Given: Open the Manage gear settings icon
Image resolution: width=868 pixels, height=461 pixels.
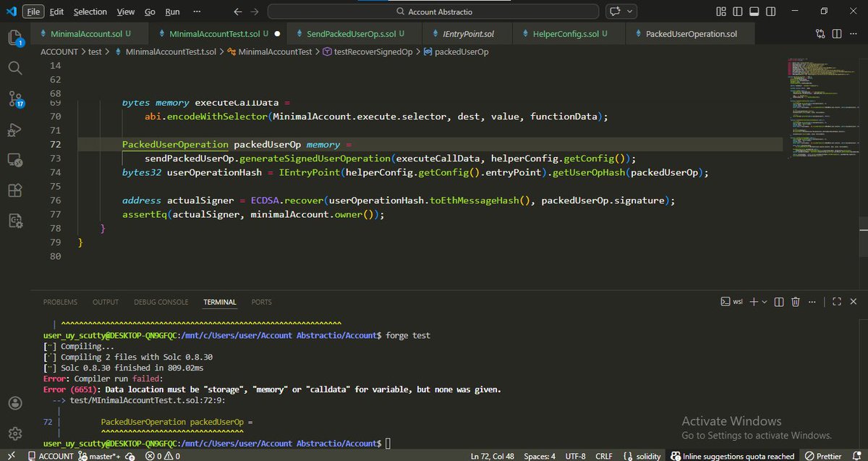Looking at the screenshot, I should point(14,433).
